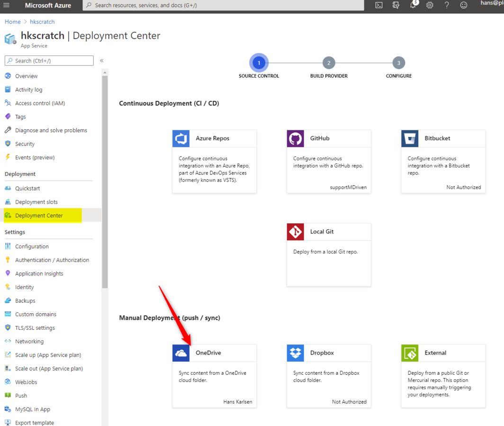
Task: Click Microsoft Azure brand title
Action: click(48, 5)
